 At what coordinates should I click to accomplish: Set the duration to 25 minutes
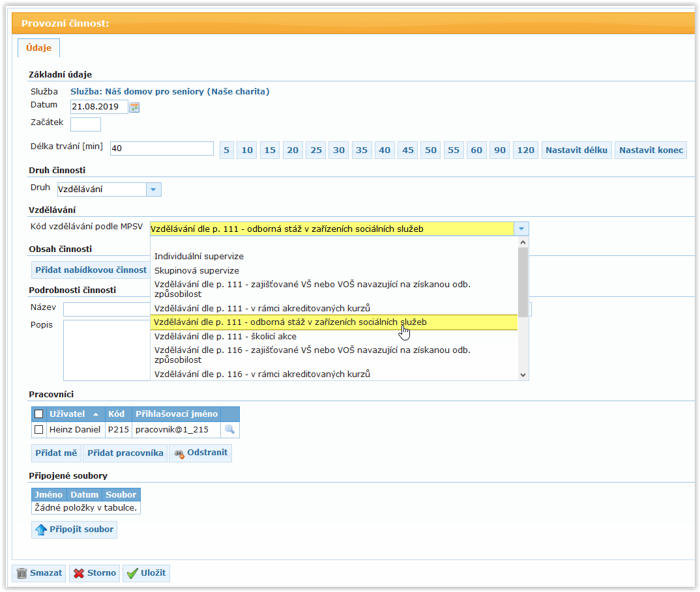click(316, 150)
